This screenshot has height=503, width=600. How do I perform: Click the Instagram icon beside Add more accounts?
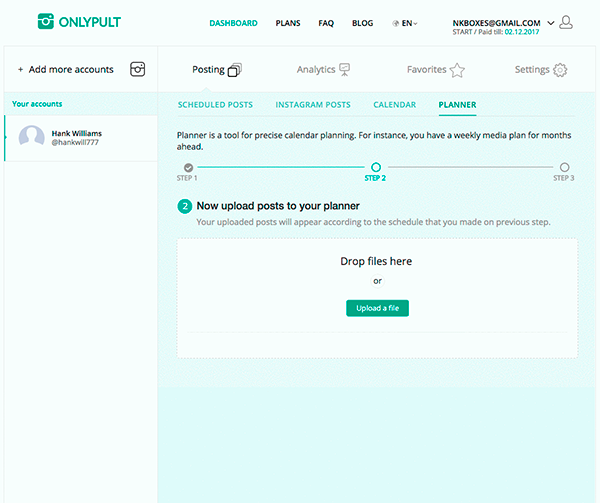point(137,69)
